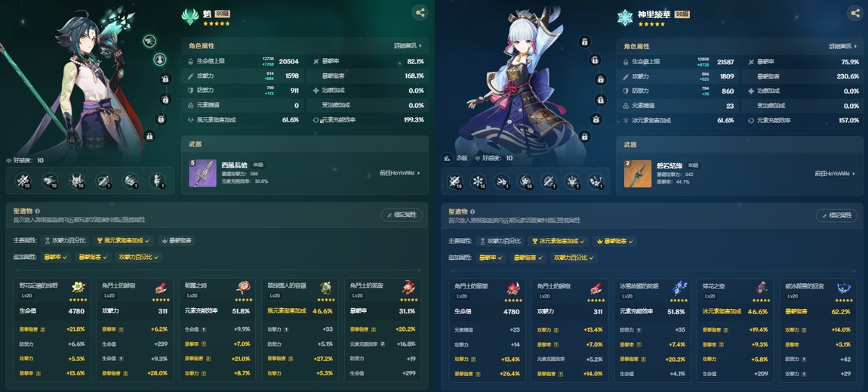Select Xiao's first talent icon at level 10
The width and height of the screenshot is (868, 392).
point(23,181)
